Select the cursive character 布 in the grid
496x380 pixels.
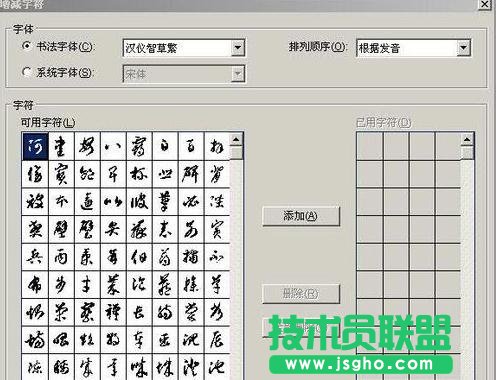(x=35, y=285)
